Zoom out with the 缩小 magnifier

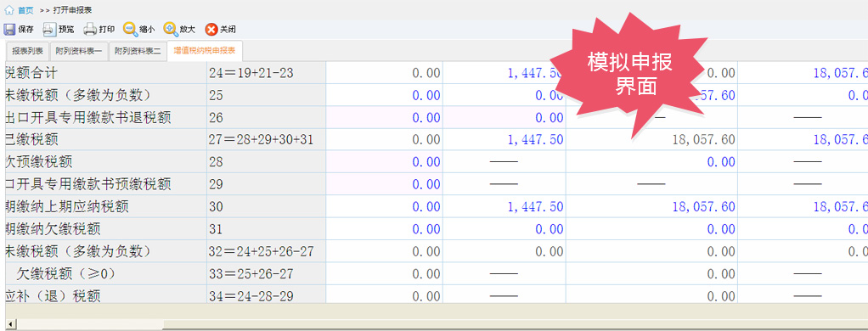point(130,30)
